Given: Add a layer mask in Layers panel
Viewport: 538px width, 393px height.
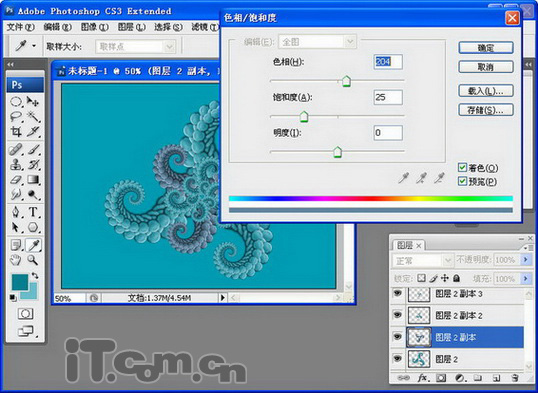Looking at the screenshot, I should [441, 378].
